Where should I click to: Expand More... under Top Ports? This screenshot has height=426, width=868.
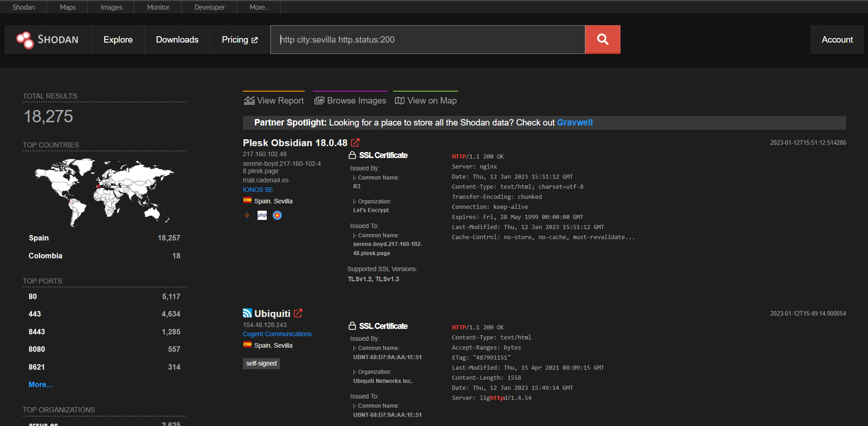(40, 385)
